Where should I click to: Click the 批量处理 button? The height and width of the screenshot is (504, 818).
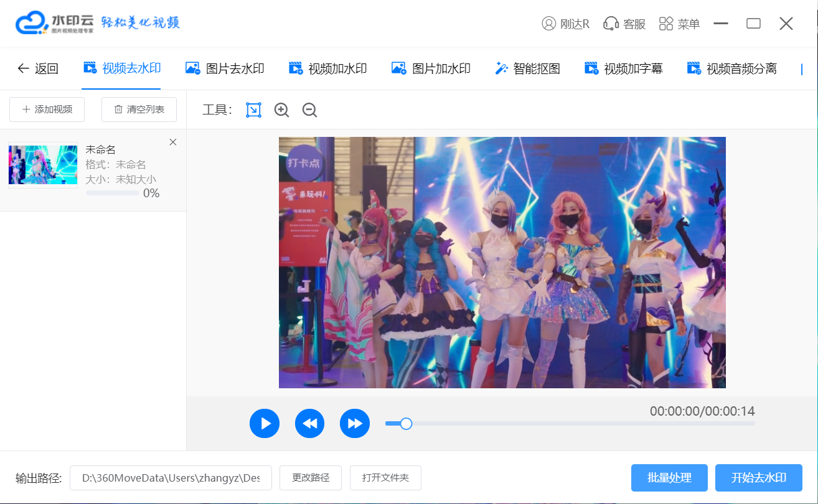point(669,478)
